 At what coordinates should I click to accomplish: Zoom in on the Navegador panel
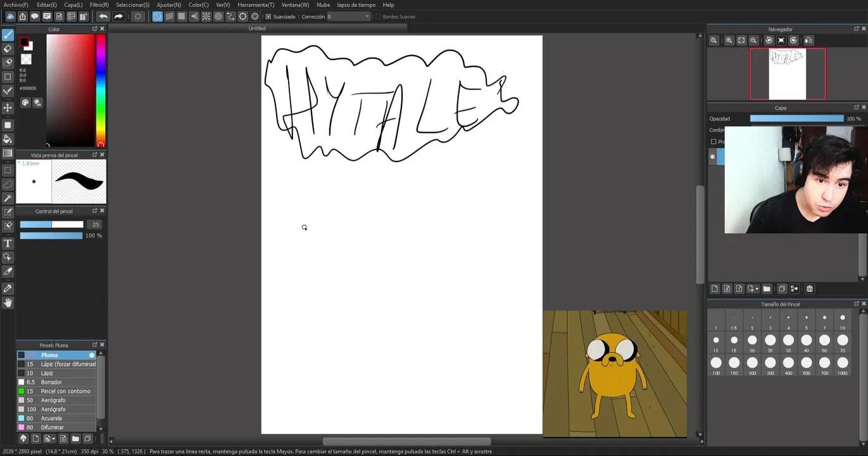pyautogui.click(x=729, y=40)
